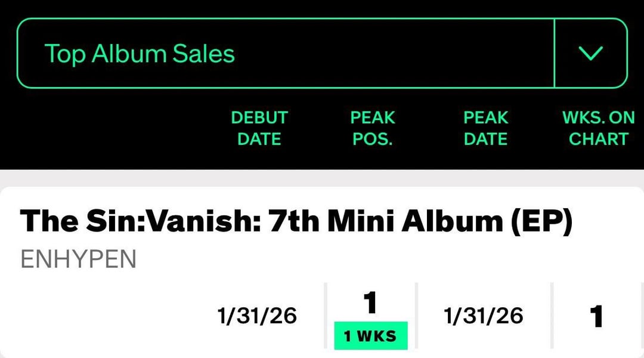The image size is (644, 358).
Task: Click the debut date value 1/31/26
Action: tap(258, 316)
